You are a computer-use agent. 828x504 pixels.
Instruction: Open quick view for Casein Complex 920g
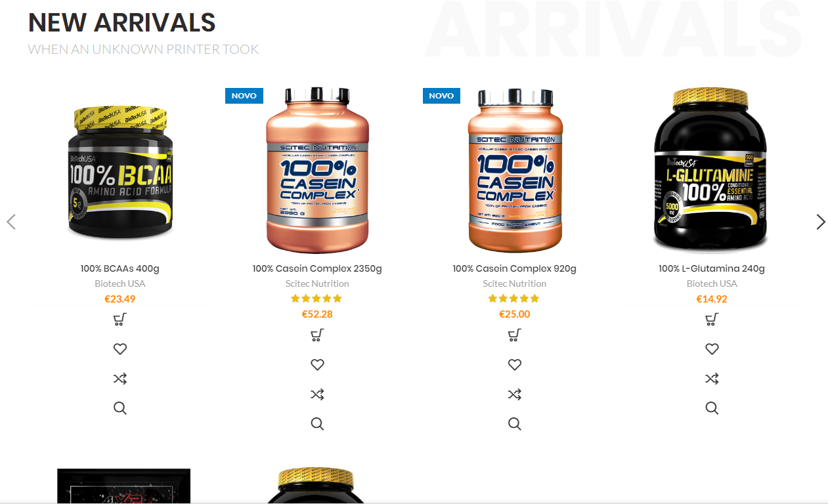(515, 424)
